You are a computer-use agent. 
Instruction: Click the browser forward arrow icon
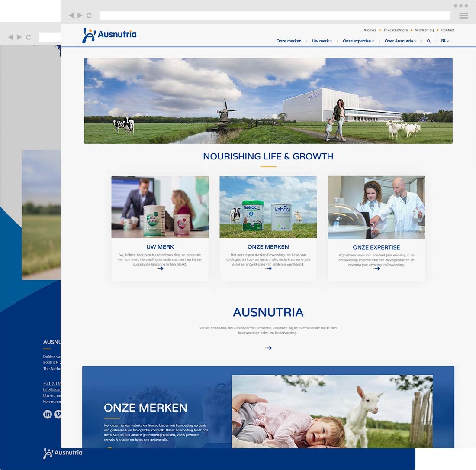[x=80, y=15]
